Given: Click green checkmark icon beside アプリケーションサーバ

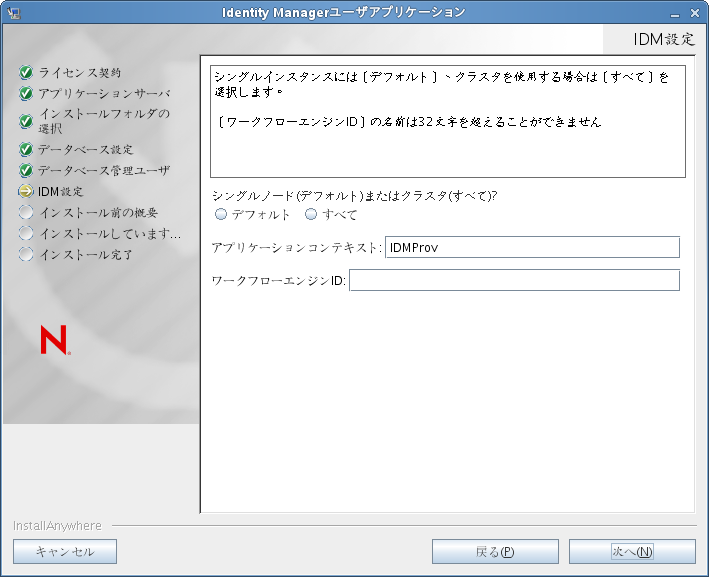Looking at the screenshot, I should 26,93.
